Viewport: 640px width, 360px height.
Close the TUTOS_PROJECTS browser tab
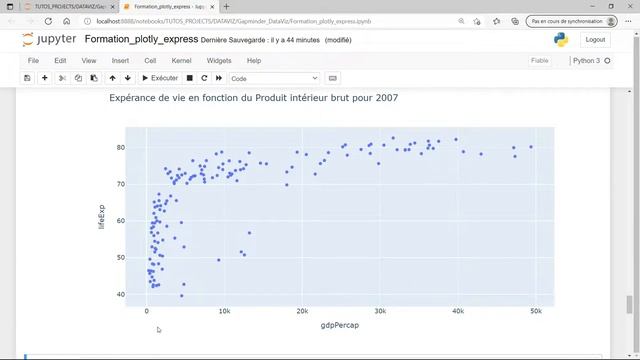pyautogui.click(x=113, y=7)
